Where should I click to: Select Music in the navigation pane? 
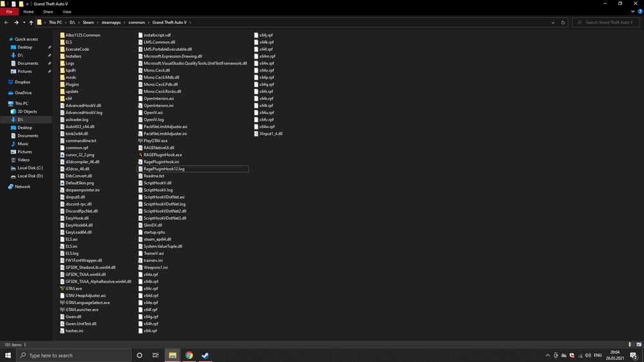tap(23, 144)
